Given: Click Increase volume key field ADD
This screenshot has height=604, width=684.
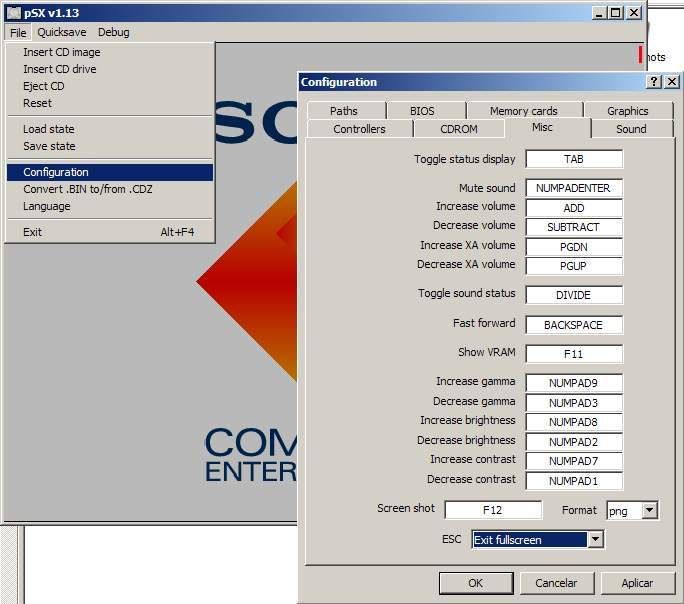Looking at the screenshot, I should (x=574, y=208).
